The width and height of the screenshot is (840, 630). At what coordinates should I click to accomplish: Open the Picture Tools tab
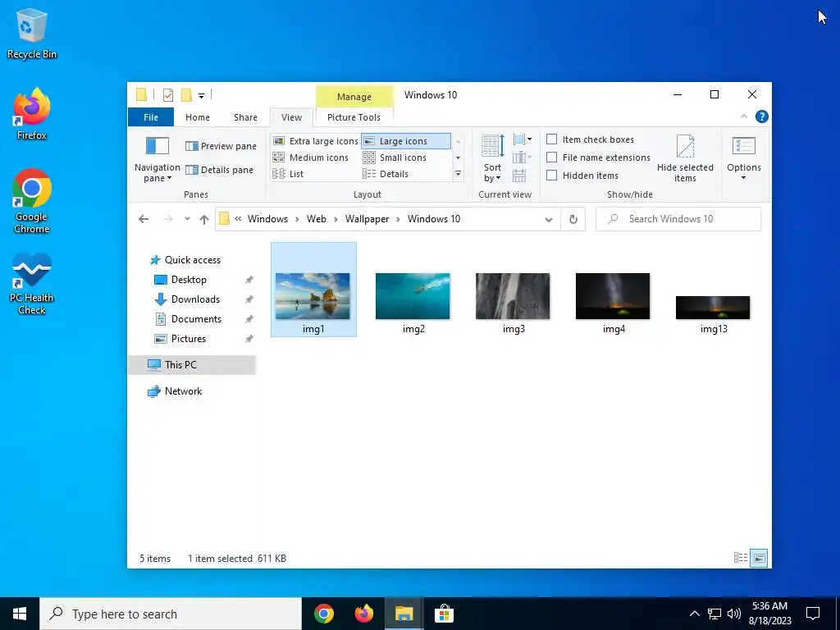click(354, 117)
